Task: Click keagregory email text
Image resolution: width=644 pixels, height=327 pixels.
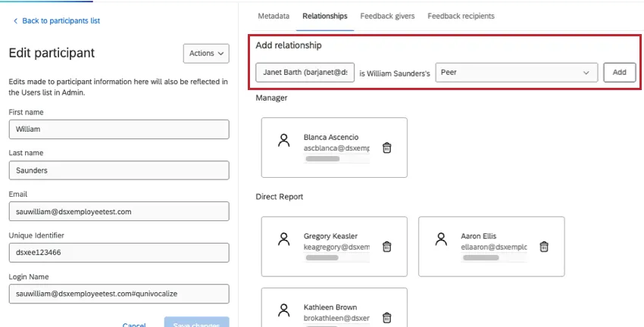Action: click(x=337, y=247)
